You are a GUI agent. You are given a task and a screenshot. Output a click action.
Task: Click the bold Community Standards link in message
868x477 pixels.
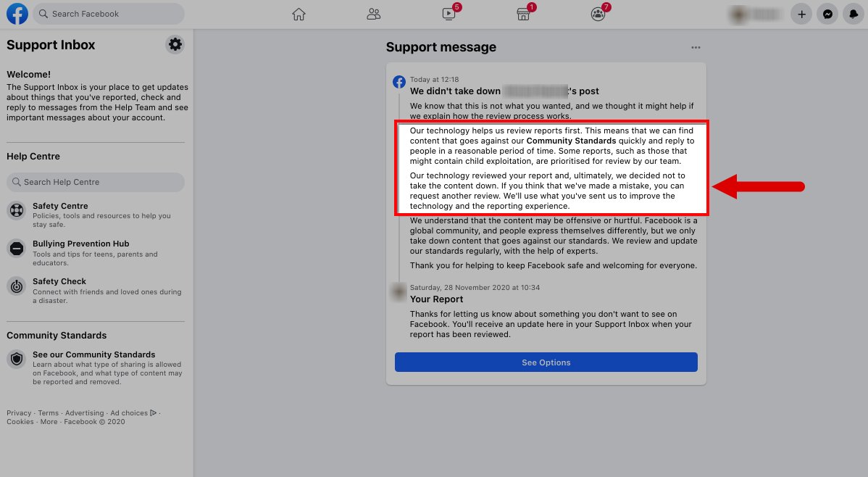coord(571,141)
